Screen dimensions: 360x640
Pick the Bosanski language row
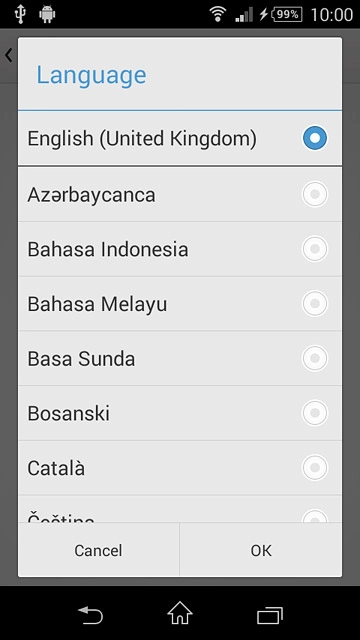click(180, 413)
